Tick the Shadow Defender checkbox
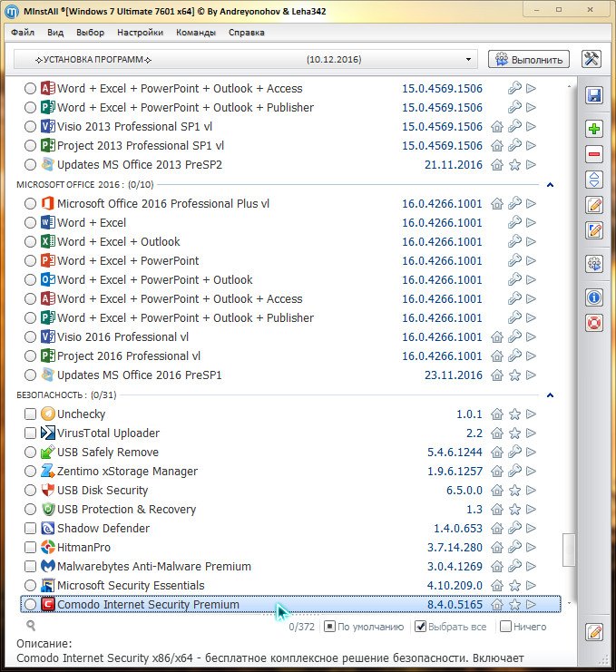 tap(30, 528)
